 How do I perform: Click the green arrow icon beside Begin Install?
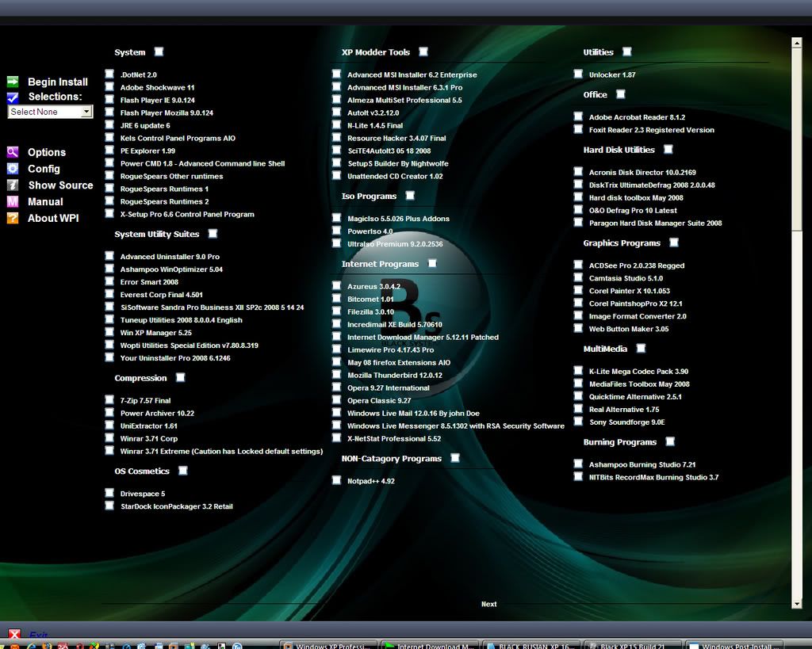pyautogui.click(x=13, y=82)
